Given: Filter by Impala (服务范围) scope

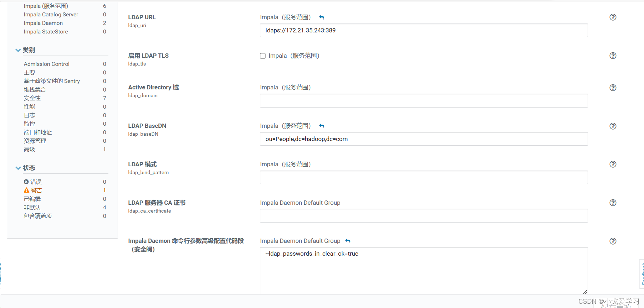Looking at the screenshot, I should (46, 6).
